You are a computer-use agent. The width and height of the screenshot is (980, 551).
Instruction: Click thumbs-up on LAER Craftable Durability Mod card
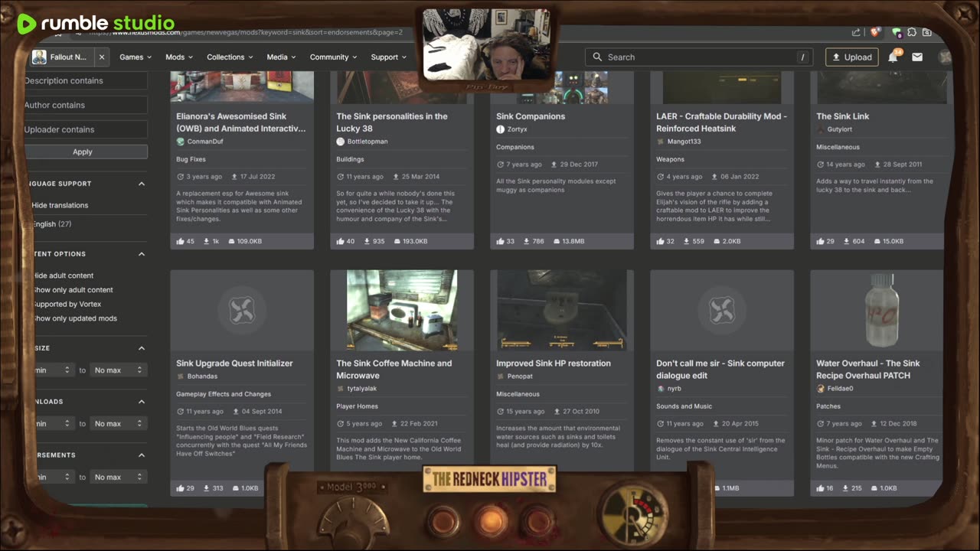tap(661, 241)
